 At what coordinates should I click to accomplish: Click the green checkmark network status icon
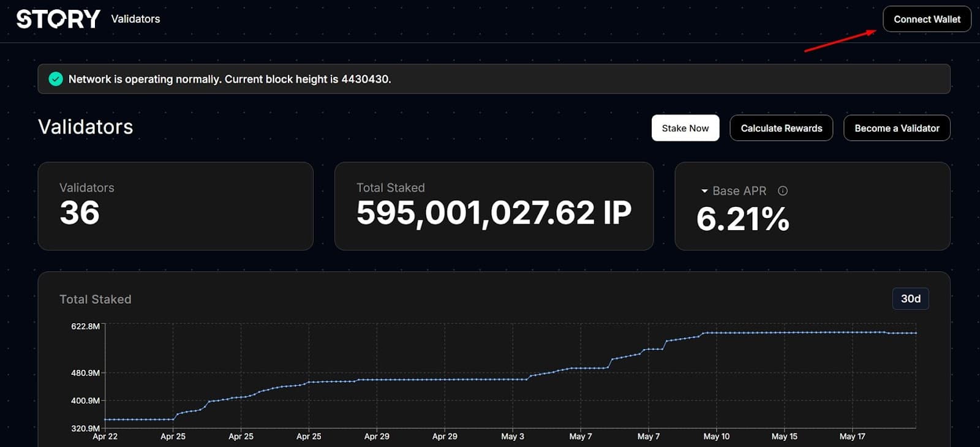[56, 79]
